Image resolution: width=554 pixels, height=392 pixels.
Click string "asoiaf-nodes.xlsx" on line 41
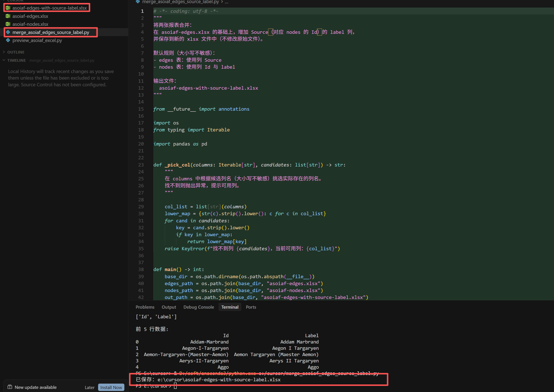(293, 290)
